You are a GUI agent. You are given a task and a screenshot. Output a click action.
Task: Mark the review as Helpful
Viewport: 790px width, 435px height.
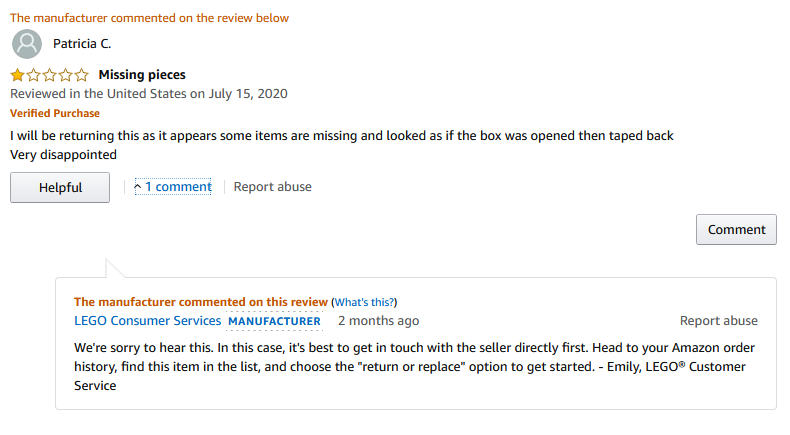point(60,188)
